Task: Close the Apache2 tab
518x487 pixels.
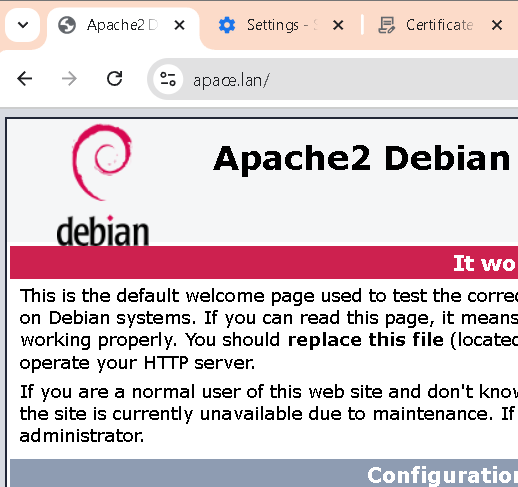Action: pos(179,25)
